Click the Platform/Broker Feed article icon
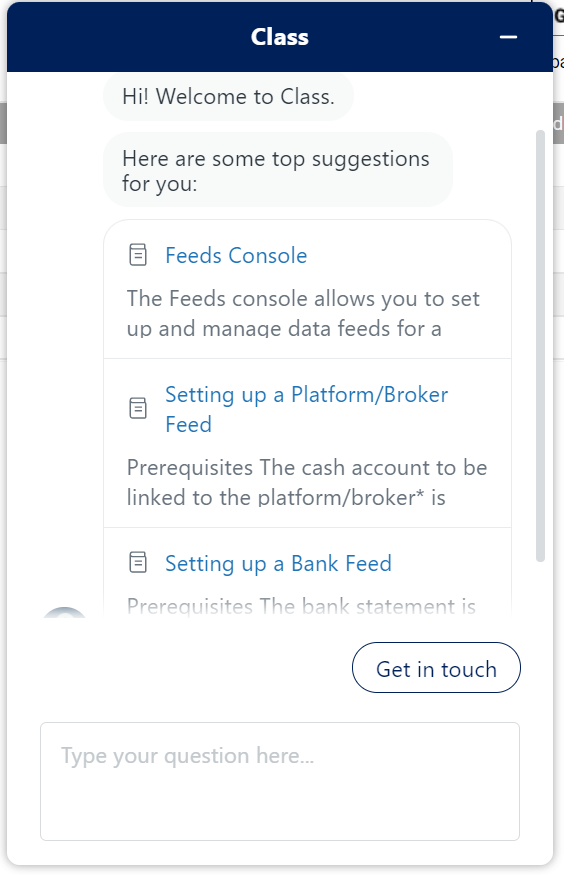The height and width of the screenshot is (875, 564). click(138, 408)
